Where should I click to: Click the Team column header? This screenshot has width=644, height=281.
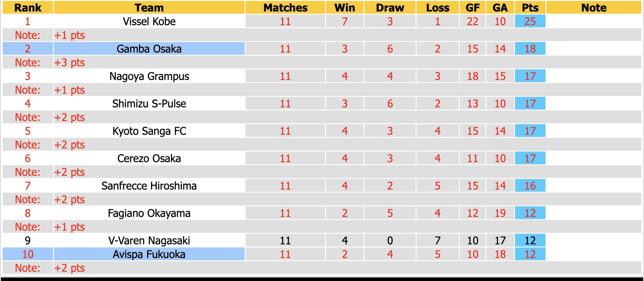click(149, 8)
